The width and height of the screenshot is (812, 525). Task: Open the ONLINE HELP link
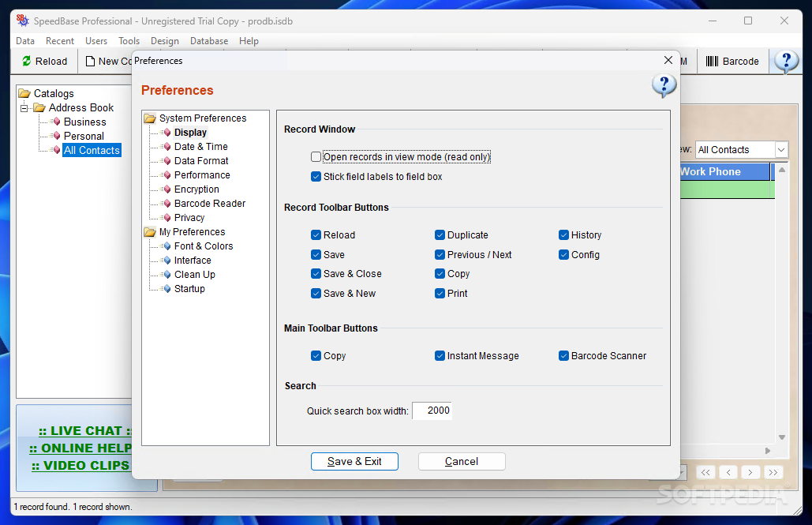pos(80,448)
